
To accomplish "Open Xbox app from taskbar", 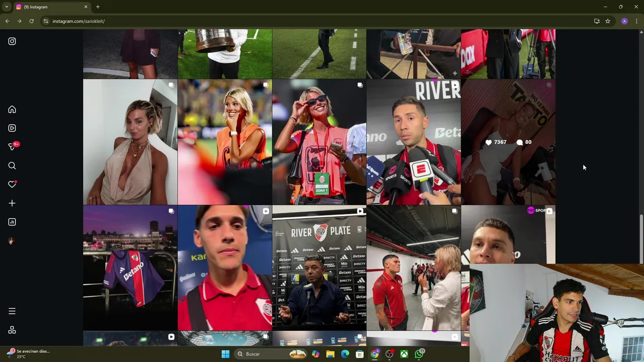I will click(404, 354).
